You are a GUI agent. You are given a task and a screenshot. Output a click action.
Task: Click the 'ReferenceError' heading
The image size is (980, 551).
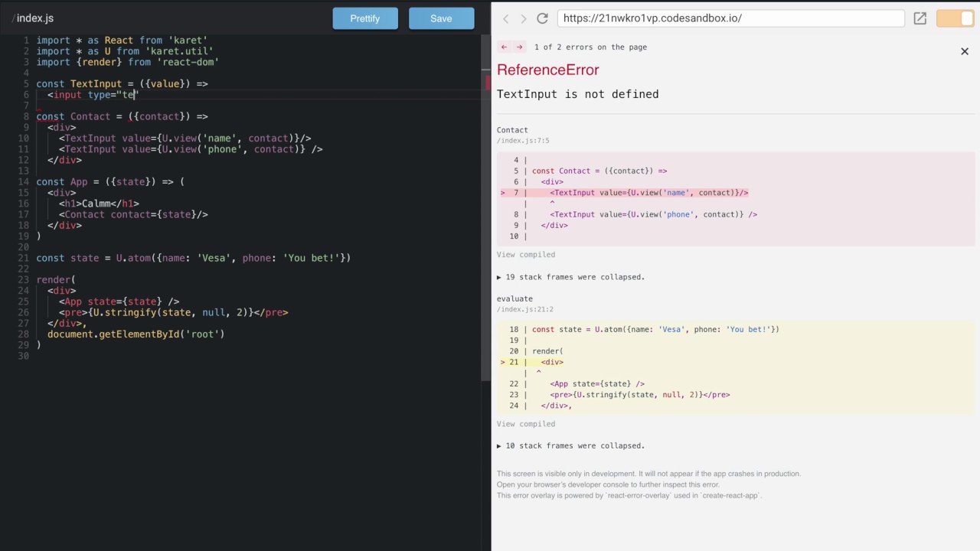[548, 70]
